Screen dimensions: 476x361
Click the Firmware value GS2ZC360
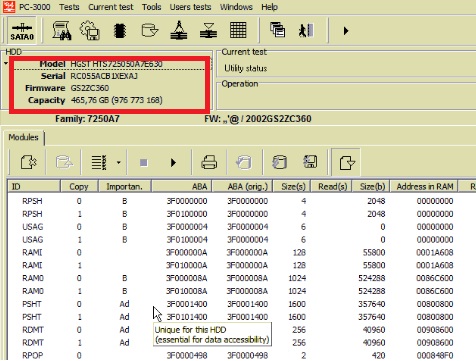tap(90, 88)
